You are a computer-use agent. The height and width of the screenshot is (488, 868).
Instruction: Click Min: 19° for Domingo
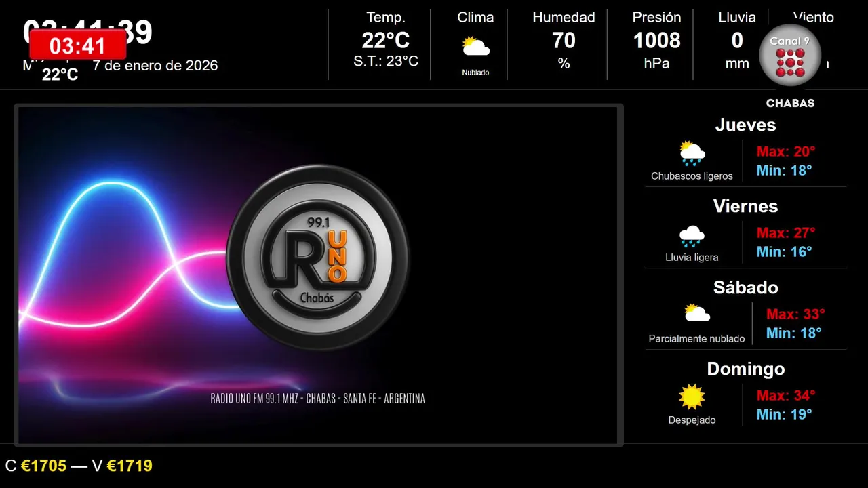point(784,414)
